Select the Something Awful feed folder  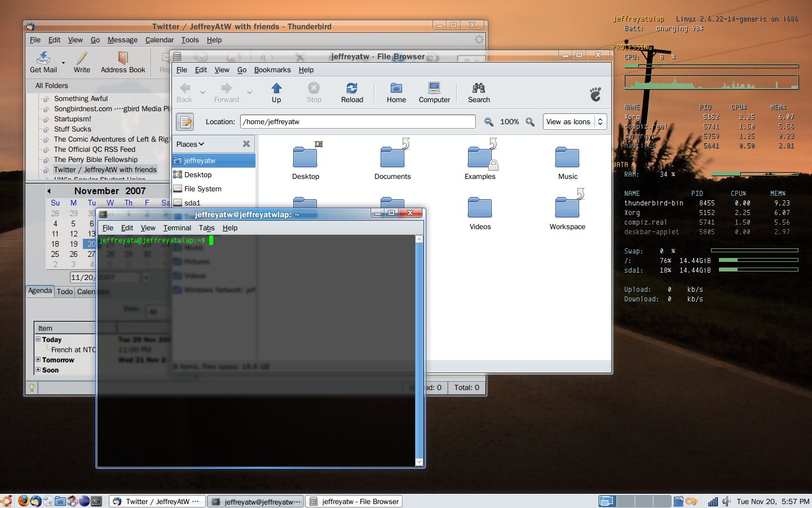coord(81,98)
